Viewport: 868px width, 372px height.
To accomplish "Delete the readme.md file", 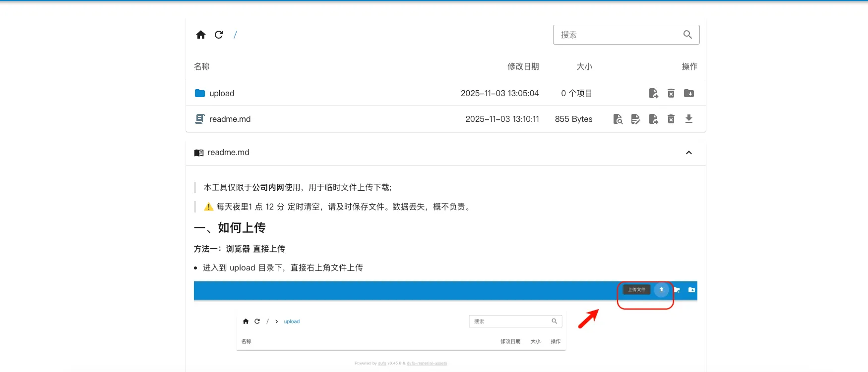I will click(671, 119).
